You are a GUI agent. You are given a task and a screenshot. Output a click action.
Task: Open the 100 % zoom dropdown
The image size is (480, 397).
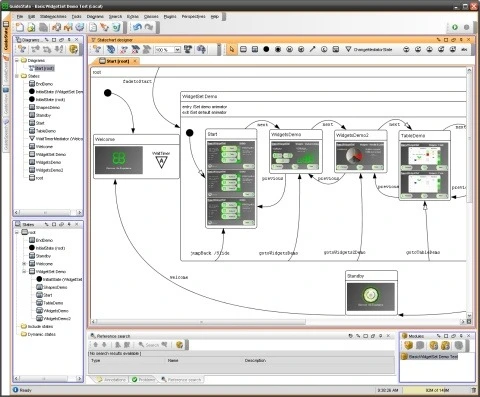[177, 50]
